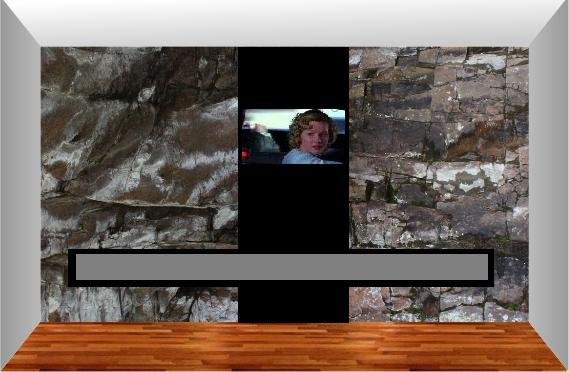
Task: Select the long gray shelf bar
Action: 282,267
